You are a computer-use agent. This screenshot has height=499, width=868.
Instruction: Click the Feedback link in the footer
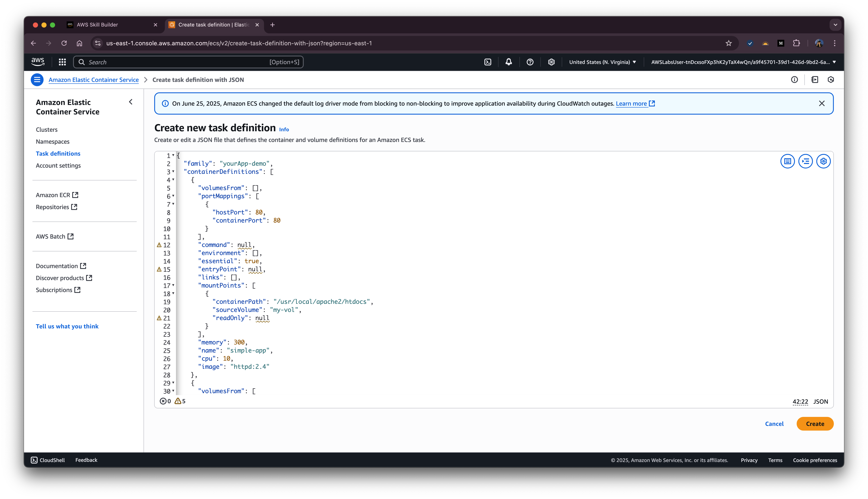tap(86, 460)
